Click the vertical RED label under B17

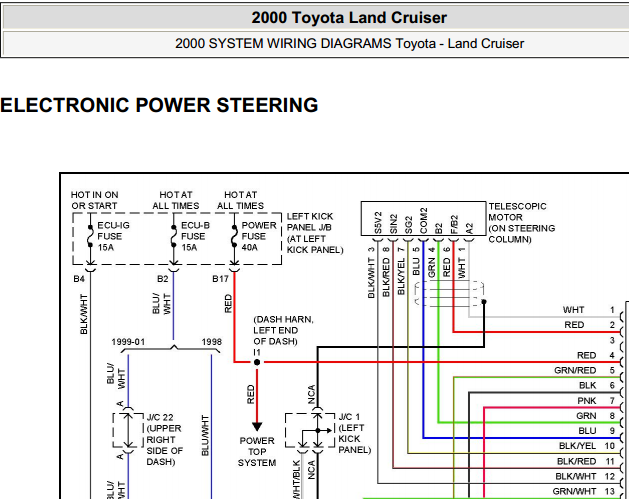click(x=228, y=304)
